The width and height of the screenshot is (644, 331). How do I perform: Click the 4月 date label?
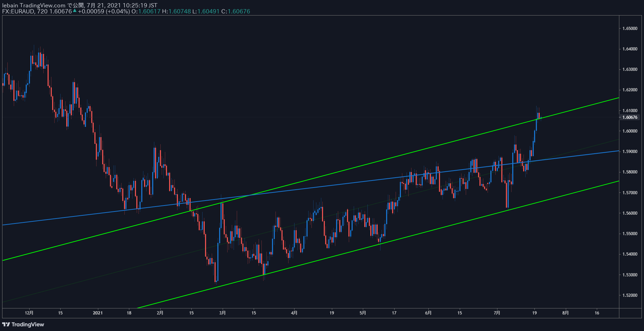[294, 313]
